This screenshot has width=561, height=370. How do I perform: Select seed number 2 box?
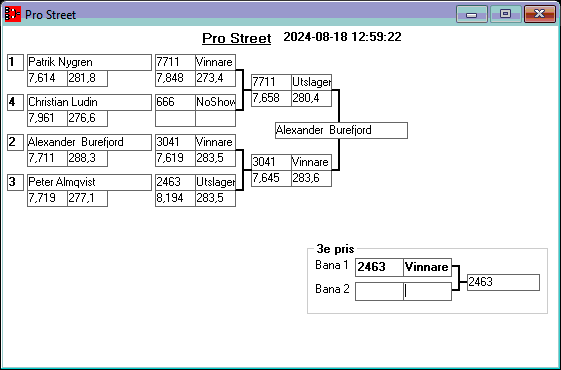(x=15, y=142)
